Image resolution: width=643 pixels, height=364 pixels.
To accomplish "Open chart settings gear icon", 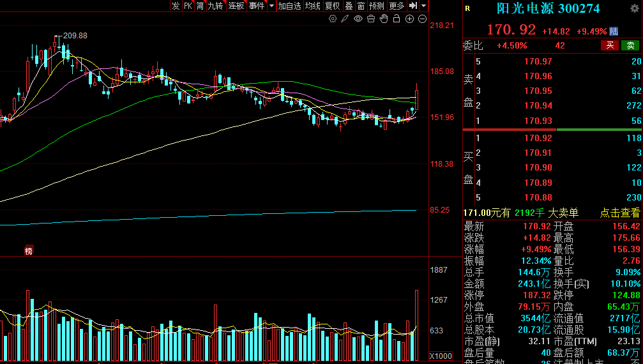I will click(333, 19).
